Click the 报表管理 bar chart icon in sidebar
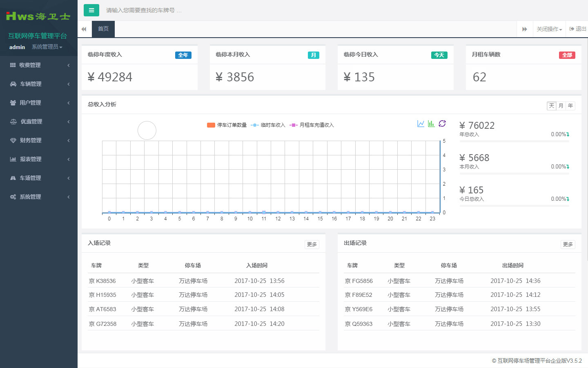 click(13, 159)
